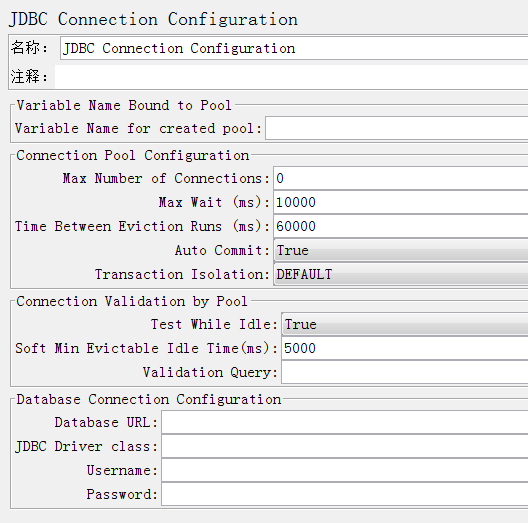Screen dimensions: 528x523
Task: Click the Max Wait (ms) input box
Action: tap(401, 202)
